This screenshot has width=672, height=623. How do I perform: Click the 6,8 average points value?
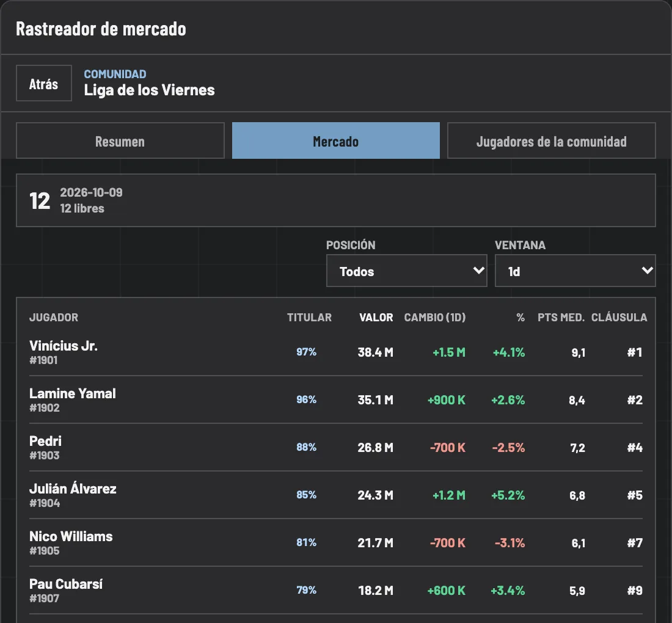(x=577, y=495)
